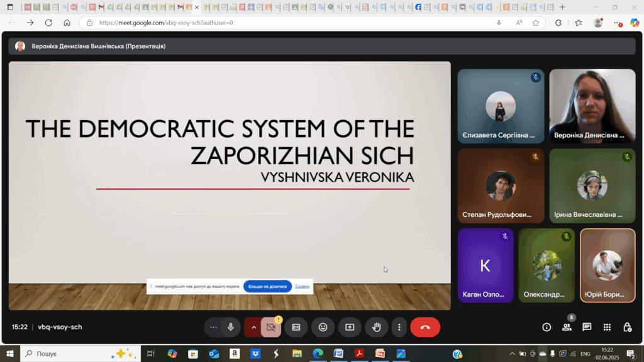The height and width of the screenshot is (362, 644).
Task: Expand audio/video settings chevron arrow
Action: 253,327
